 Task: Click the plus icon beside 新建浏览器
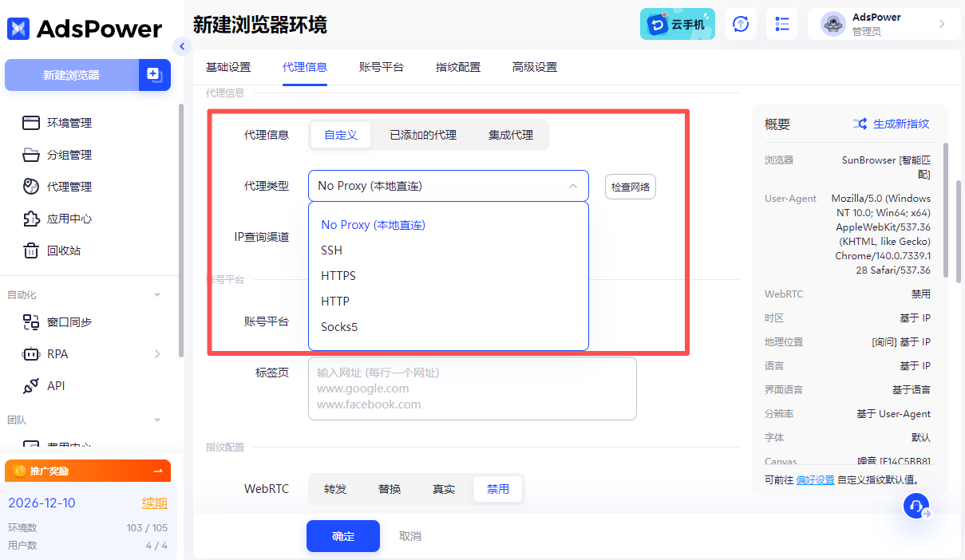(x=154, y=75)
